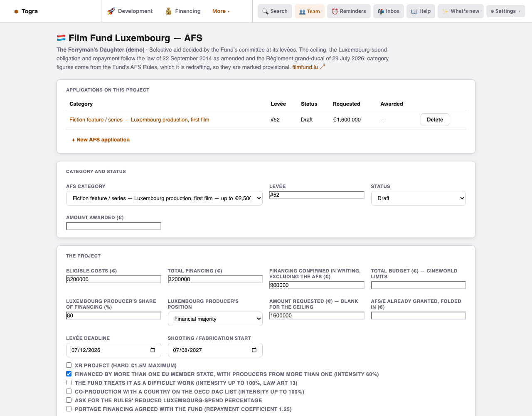Click the What's new sparkle icon
Viewport: 532px width, 416px height.
[445, 11]
